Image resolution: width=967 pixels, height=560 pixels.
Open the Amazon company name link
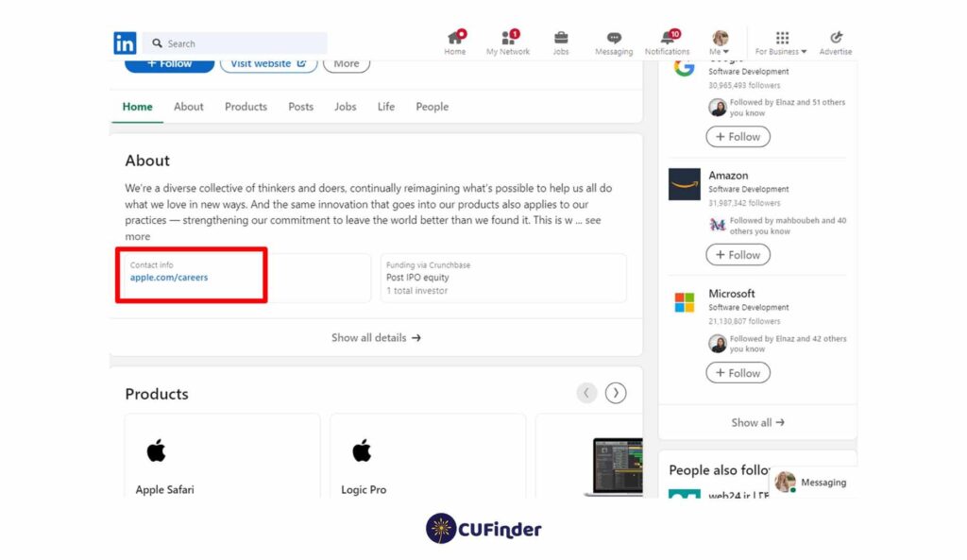tap(728, 175)
